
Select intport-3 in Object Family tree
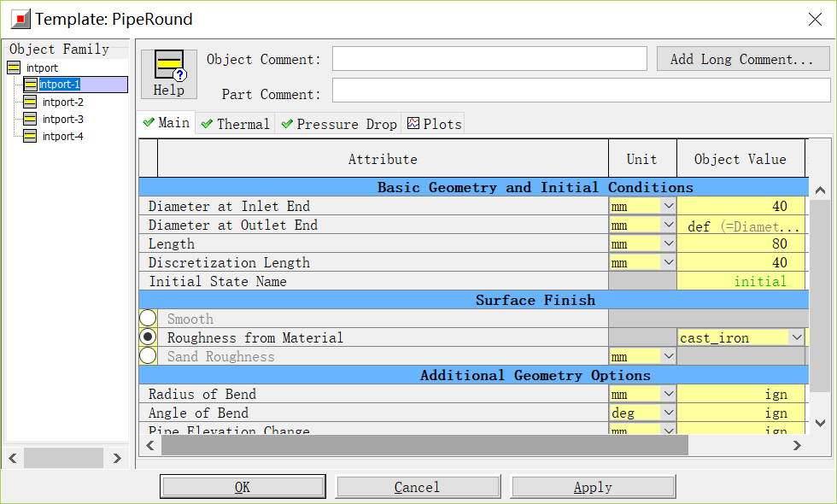[x=63, y=119]
